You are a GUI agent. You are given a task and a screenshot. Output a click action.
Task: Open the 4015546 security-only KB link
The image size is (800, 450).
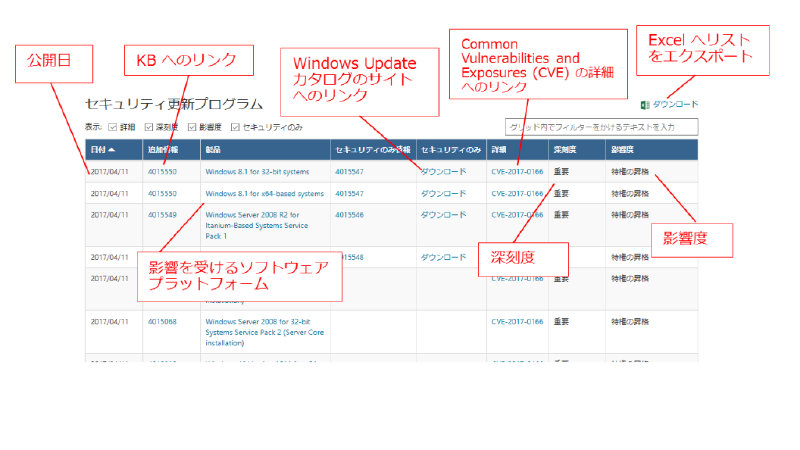(x=349, y=214)
